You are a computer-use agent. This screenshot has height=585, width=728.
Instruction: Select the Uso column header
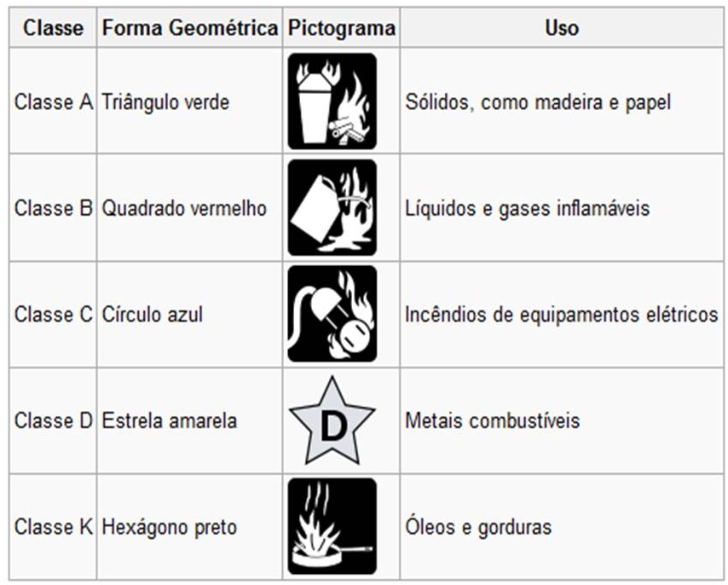[562, 28]
